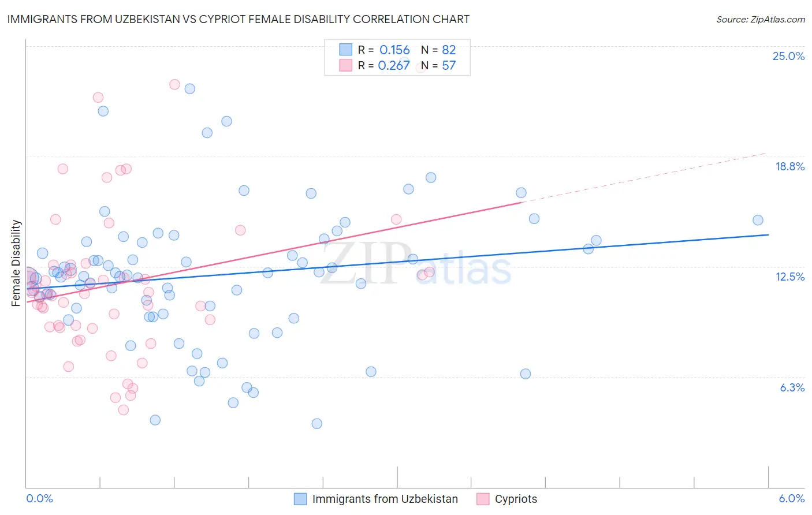
Task: Open the Source: ZipAtlas.com credit
Action: pos(760,19)
